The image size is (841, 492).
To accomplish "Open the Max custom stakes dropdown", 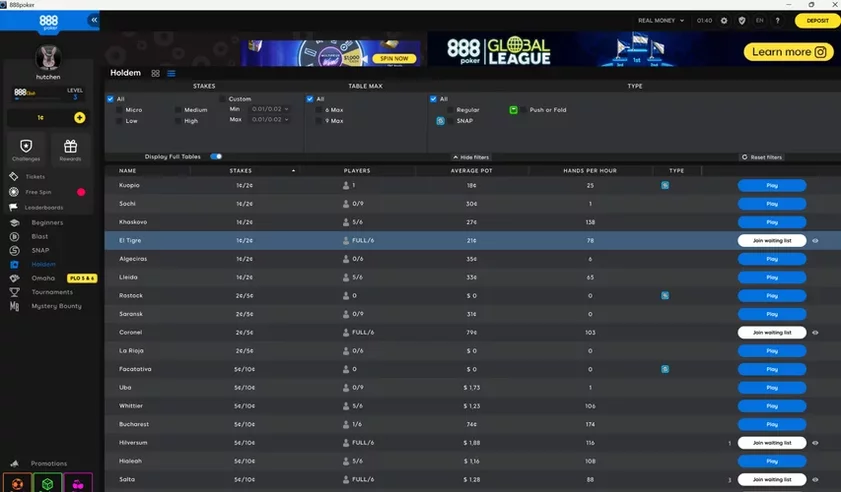I will point(270,119).
